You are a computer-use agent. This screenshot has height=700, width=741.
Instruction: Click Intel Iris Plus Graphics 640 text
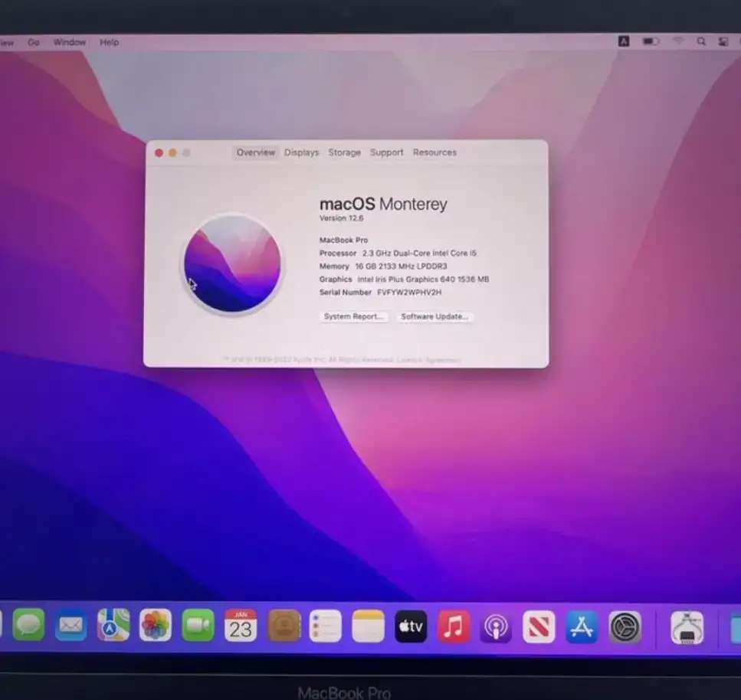tap(423, 279)
